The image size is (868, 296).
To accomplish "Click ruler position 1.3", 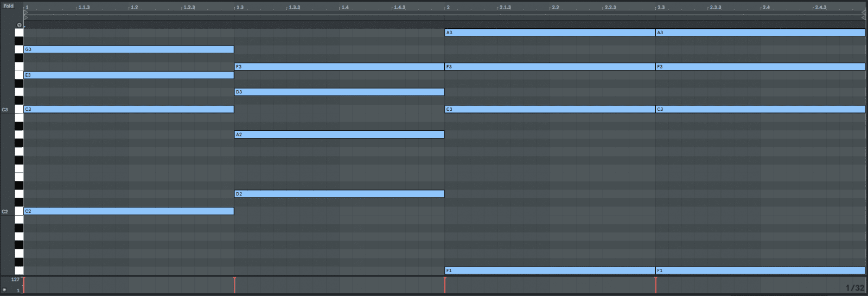I will (x=240, y=7).
